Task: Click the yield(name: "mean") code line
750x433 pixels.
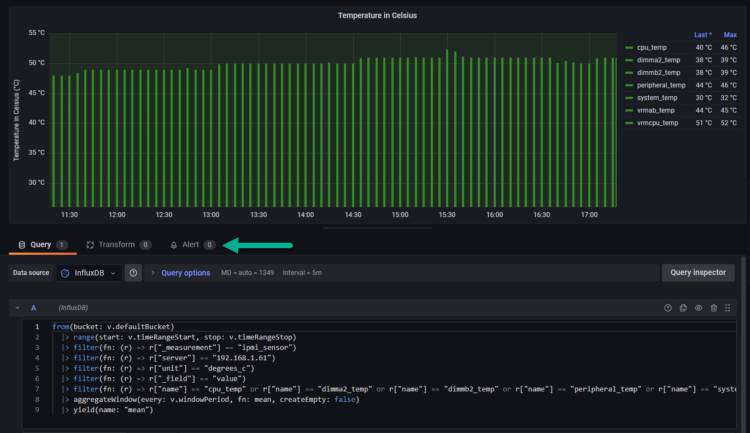Action: click(108, 410)
